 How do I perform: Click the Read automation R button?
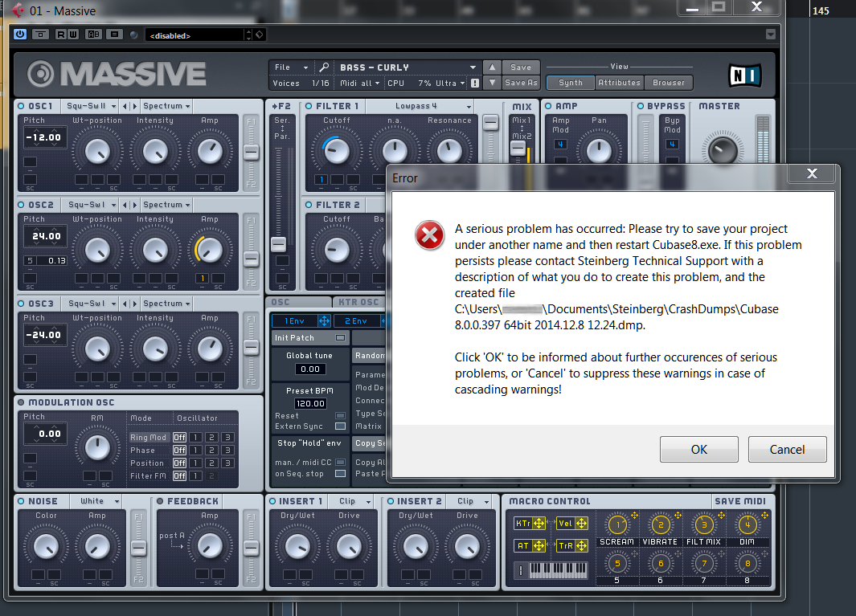61,35
